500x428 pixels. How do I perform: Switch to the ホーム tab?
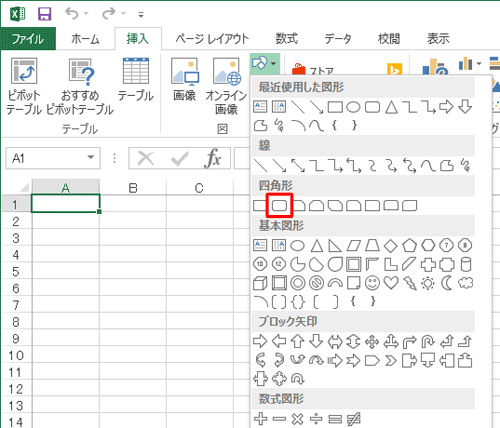85,39
